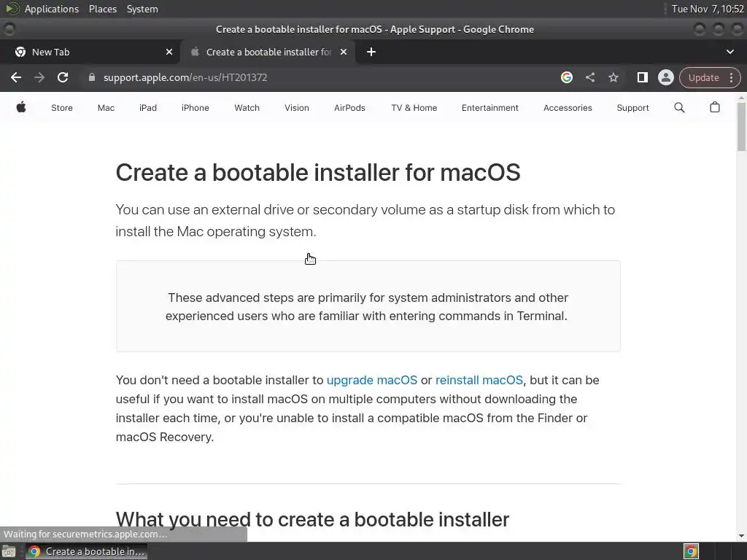Click the address bar URL field
Image resolution: width=747 pixels, height=560 pixels.
click(324, 77)
